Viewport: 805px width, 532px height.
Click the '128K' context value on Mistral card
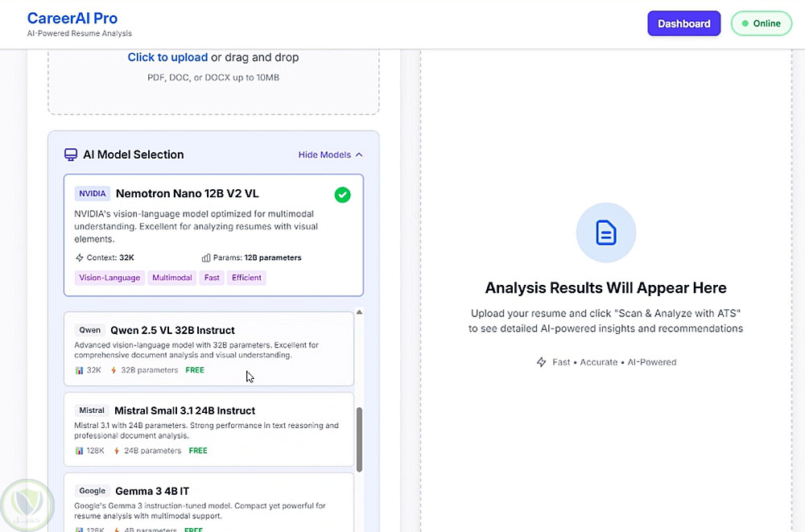click(x=96, y=451)
